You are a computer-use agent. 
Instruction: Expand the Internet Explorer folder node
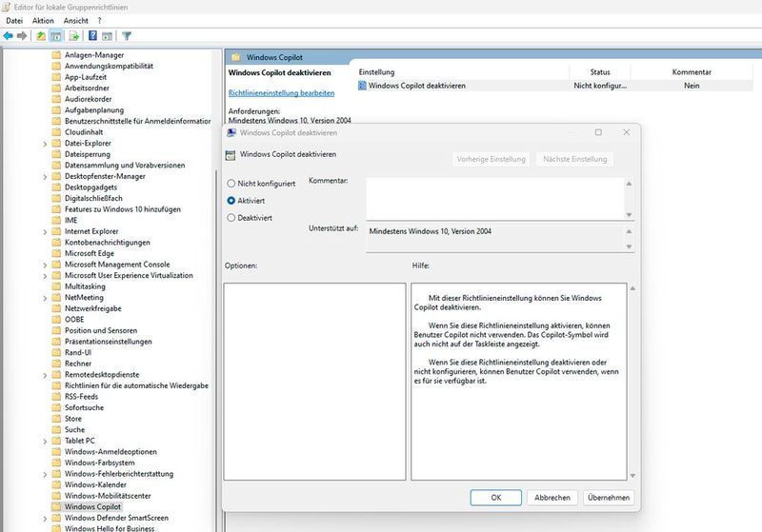pyautogui.click(x=45, y=232)
